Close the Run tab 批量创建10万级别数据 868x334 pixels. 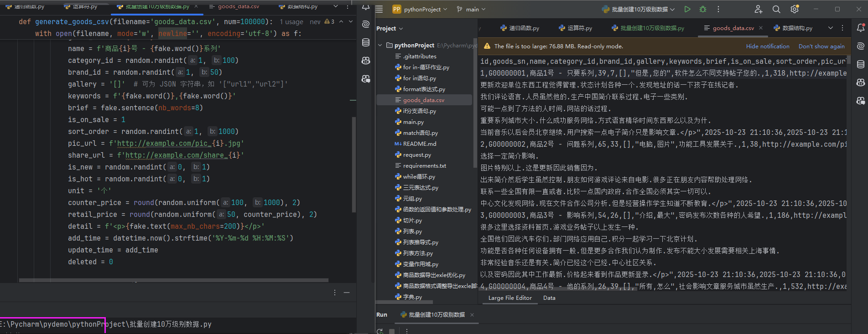tap(472, 315)
